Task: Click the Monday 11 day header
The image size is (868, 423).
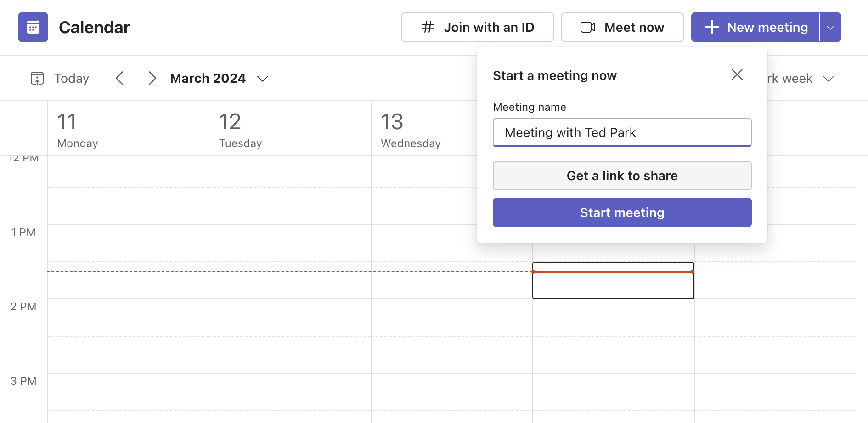Action: pyautogui.click(x=77, y=129)
